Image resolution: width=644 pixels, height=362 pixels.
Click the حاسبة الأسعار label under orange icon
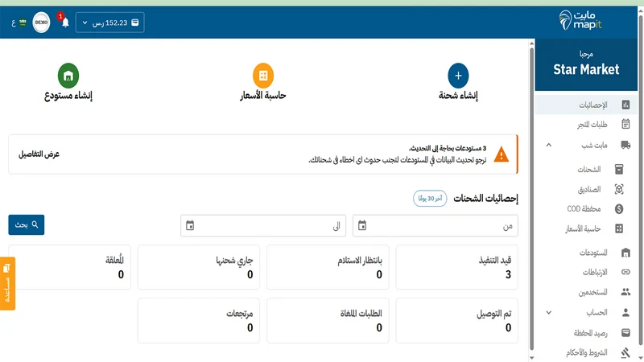coord(263,95)
